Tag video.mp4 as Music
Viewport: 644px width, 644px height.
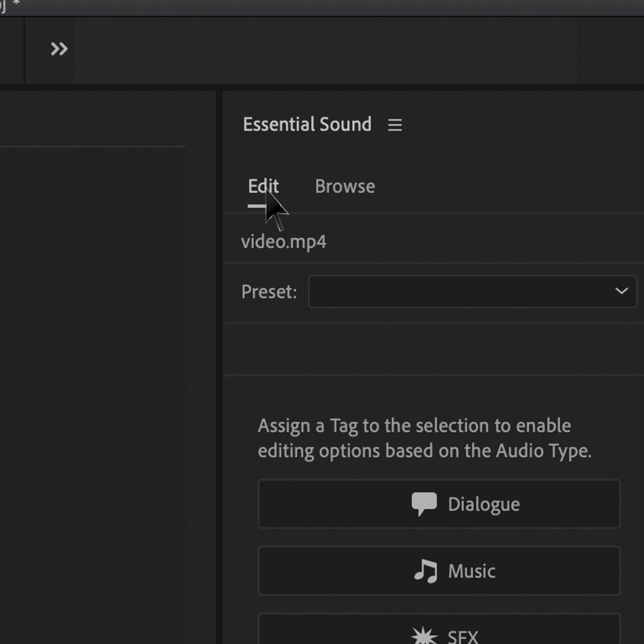pyautogui.click(x=439, y=571)
